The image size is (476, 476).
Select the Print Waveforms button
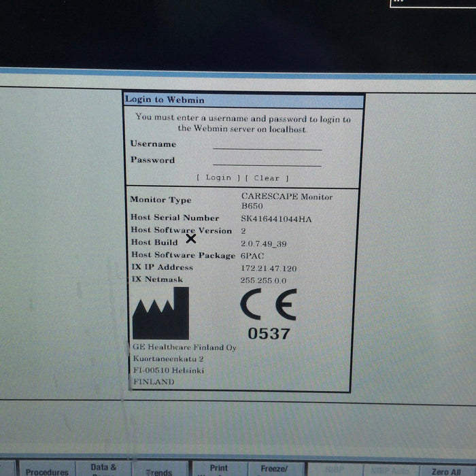click(x=220, y=469)
